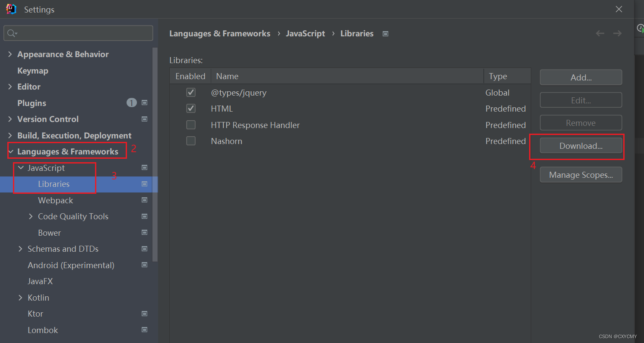This screenshot has width=644, height=343.
Task: Expand Schemas and DTDs
Action: pyautogui.click(x=20, y=249)
